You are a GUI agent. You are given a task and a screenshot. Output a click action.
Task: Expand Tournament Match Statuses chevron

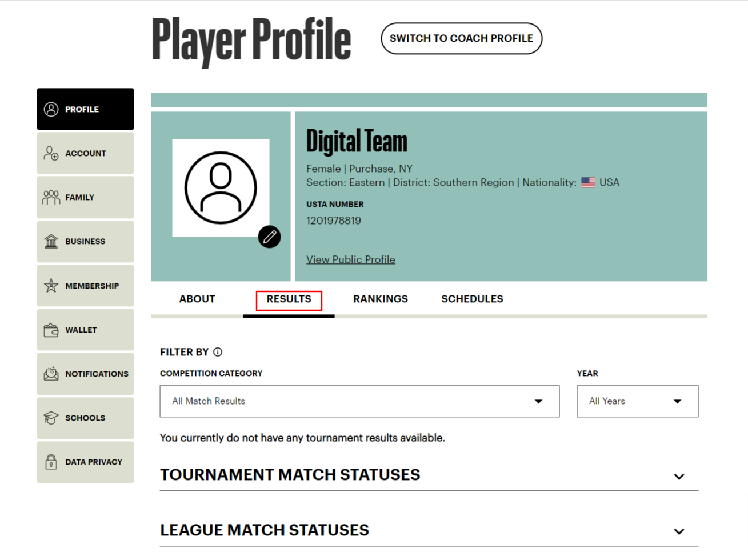point(679,476)
